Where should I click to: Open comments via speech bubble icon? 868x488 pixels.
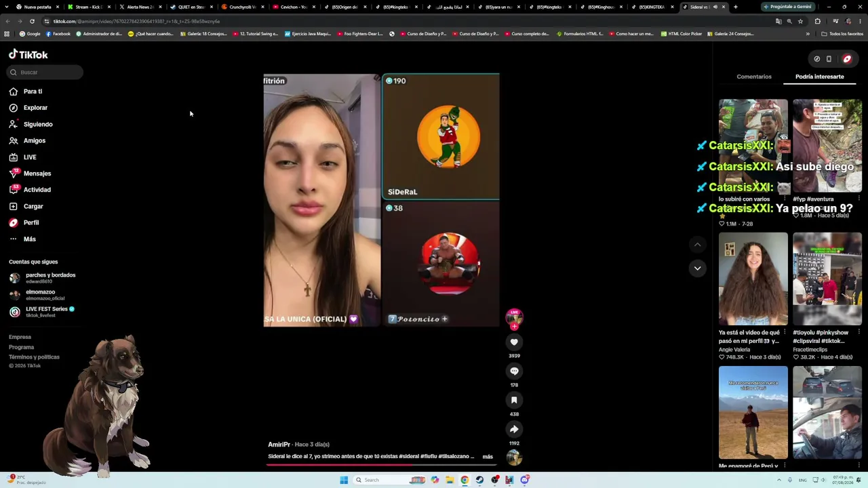tap(514, 371)
